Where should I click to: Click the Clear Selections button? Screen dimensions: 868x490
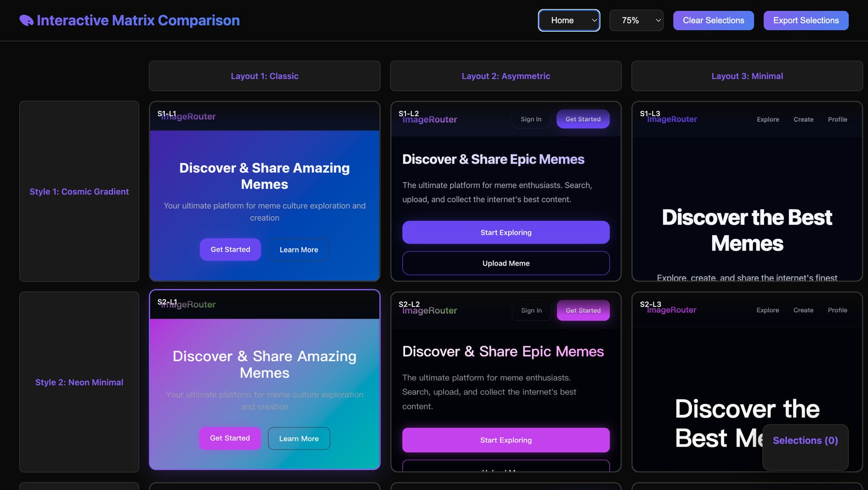pyautogui.click(x=713, y=20)
